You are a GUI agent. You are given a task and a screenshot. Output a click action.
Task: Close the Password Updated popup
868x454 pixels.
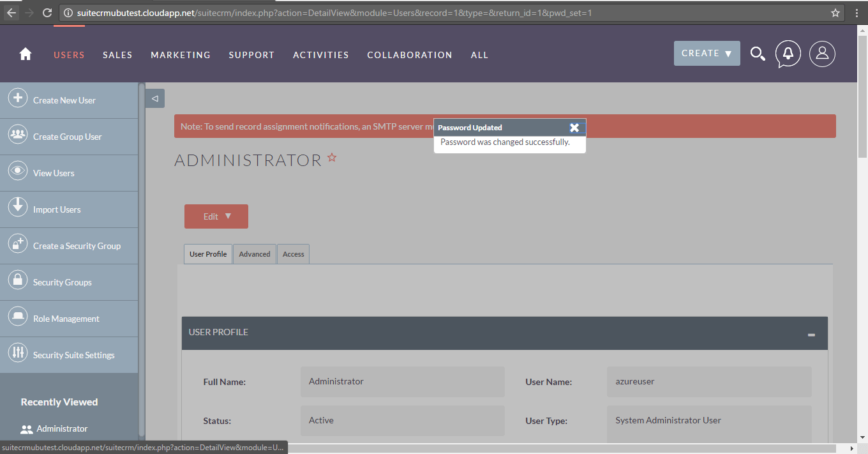(x=574, y=128)
